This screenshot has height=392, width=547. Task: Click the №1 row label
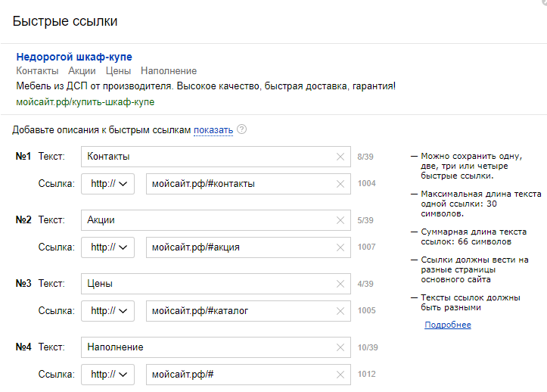[23, 156]
